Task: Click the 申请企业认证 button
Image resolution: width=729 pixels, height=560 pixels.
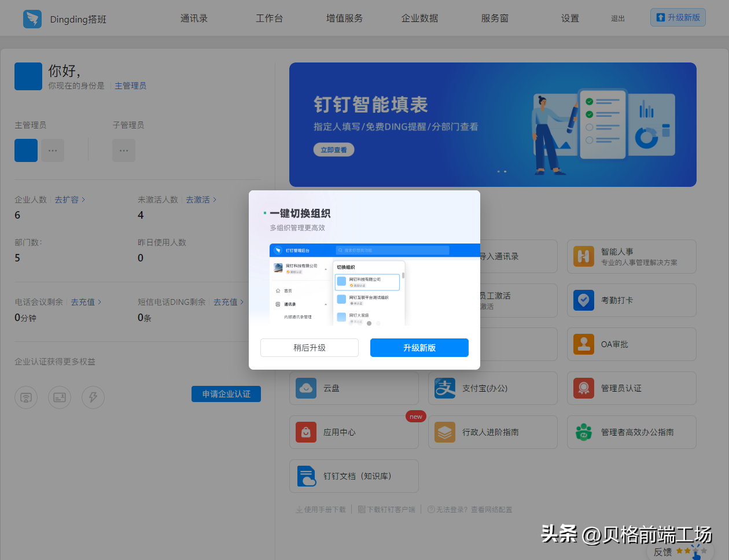Action: click(x=226, y=394)
